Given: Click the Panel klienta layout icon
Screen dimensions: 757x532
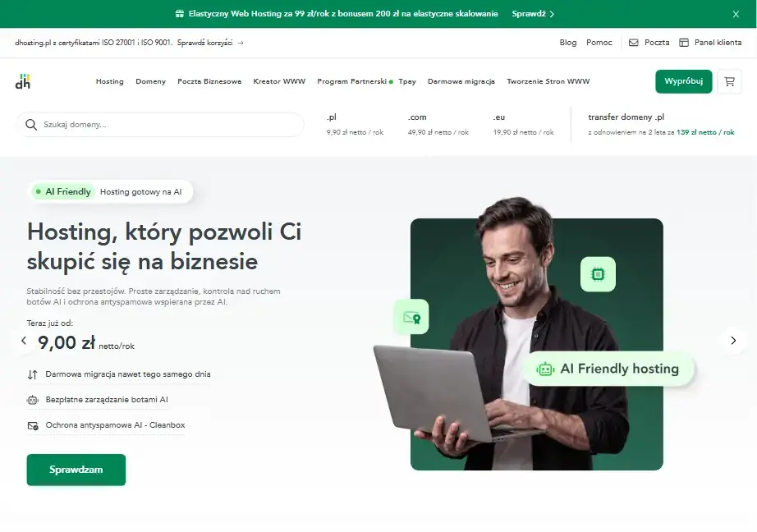Looking at the screenshot, I should [684, 43].
